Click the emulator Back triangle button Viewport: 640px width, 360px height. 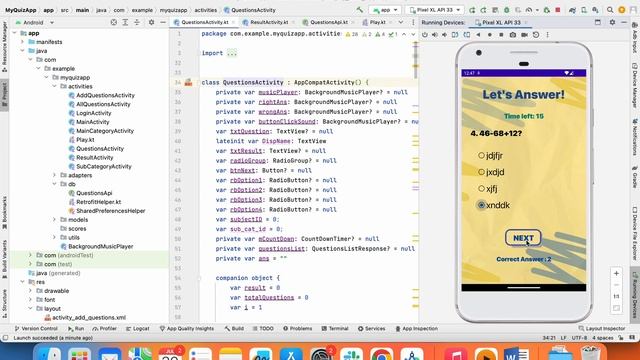pos(478,35)
